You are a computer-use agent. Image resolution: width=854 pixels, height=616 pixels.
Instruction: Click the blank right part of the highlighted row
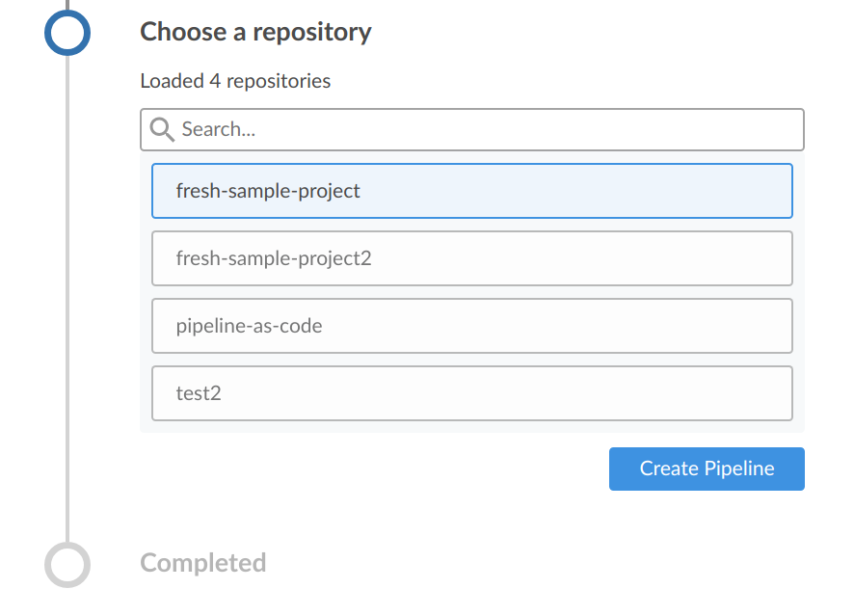click(x=675, y=191)
